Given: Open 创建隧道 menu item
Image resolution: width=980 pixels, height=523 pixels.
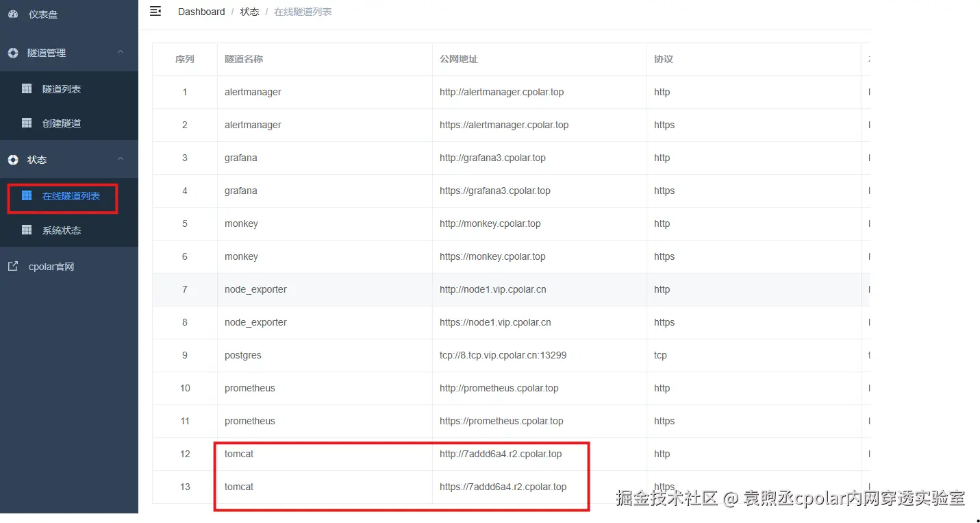Looking at the screenshot, I should point(69,123).
